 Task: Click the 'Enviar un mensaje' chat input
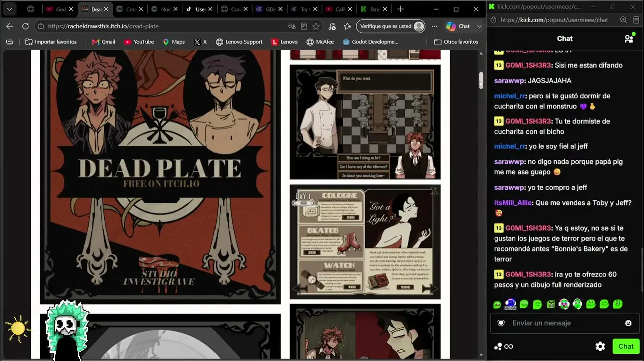pyautogui.click(x=565, y=323)
